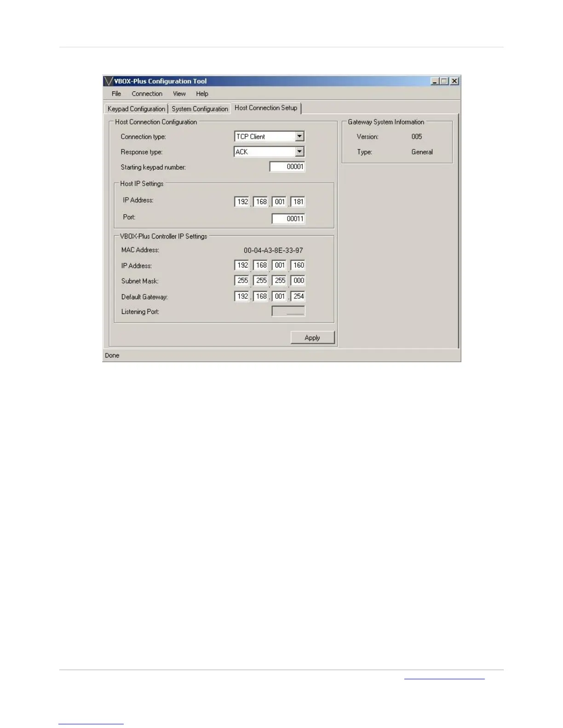
Task: Click Subnet Mask second octet field
Action: pyautogui.click(x=261, y=280)
